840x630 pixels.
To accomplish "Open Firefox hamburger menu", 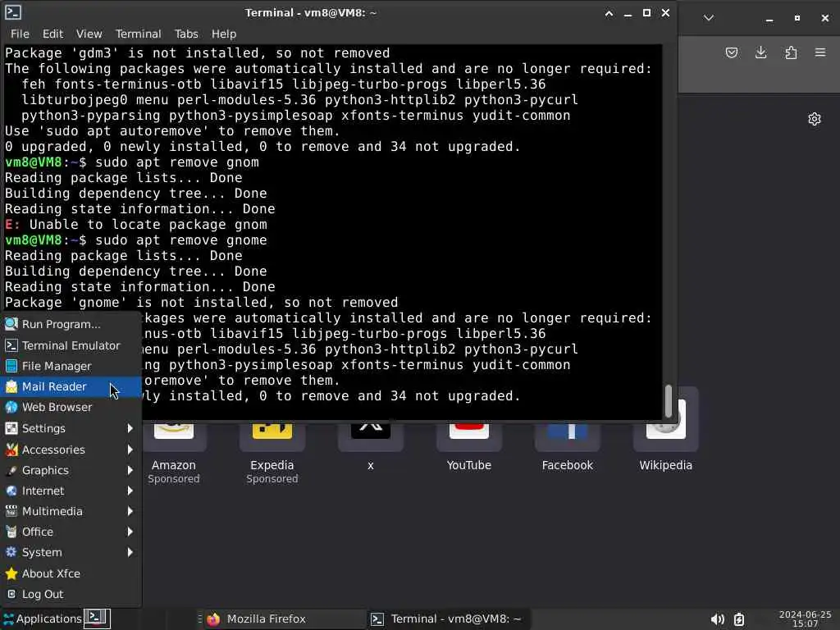I will click(820, 52).
